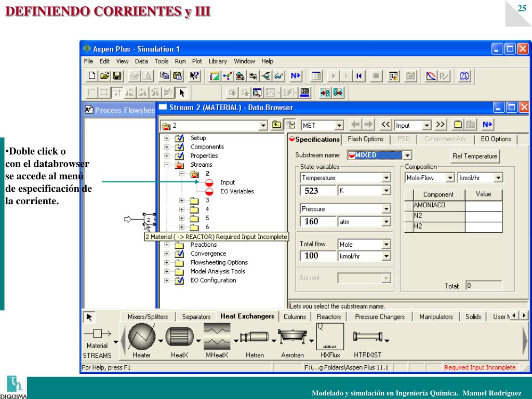The width and height of the screenshot is (532, 399).
Task: Expand stream 3 folder in tree
Action: click(182, 200)
